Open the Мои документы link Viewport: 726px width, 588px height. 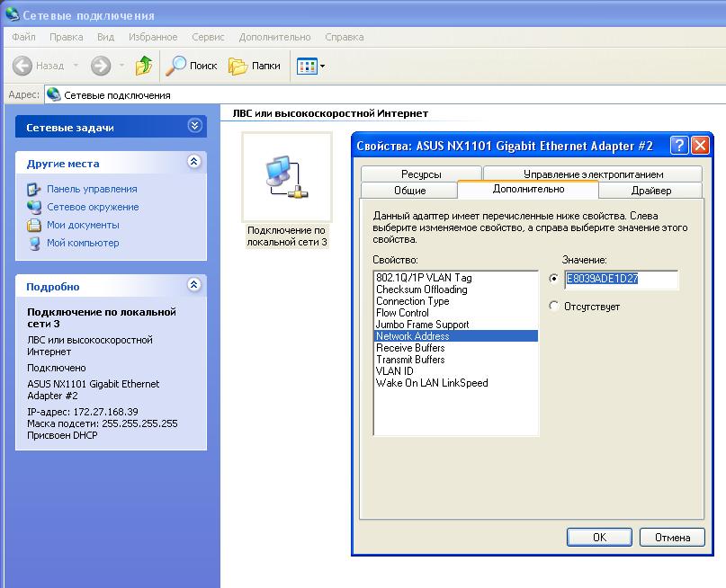tap(84, 226)
